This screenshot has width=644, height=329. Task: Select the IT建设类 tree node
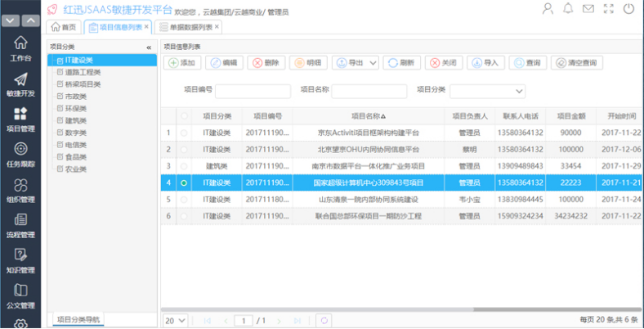[102, 60]
